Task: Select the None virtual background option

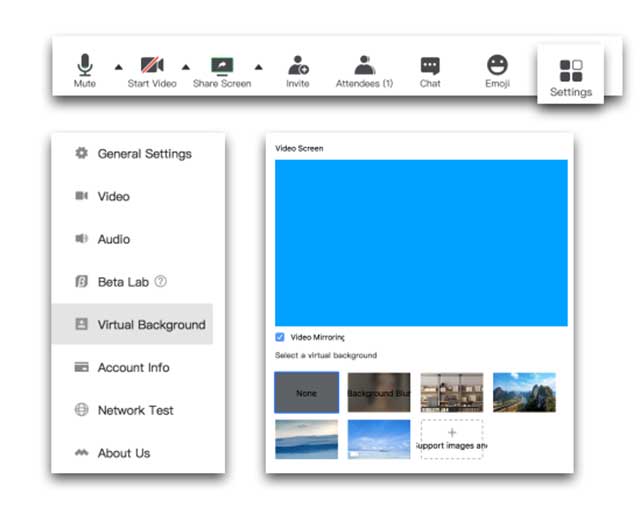Action: click(x=306, y=393)
